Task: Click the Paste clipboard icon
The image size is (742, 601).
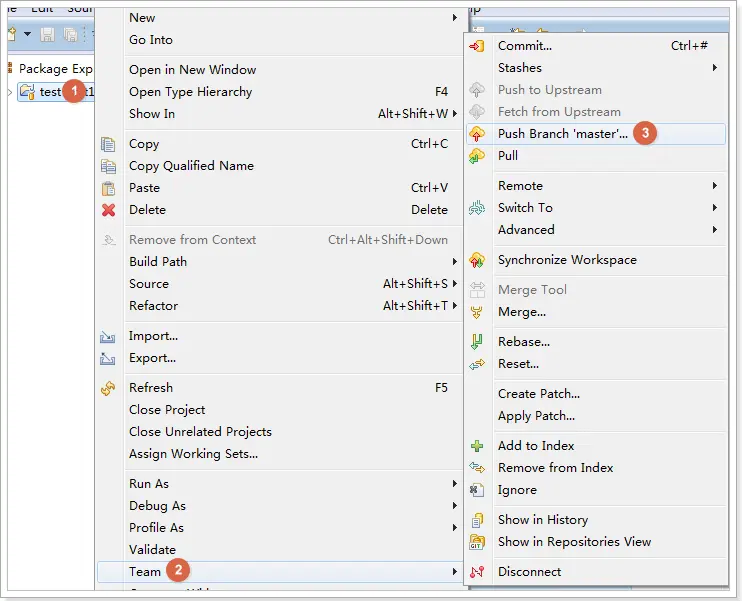Action: 108,188
